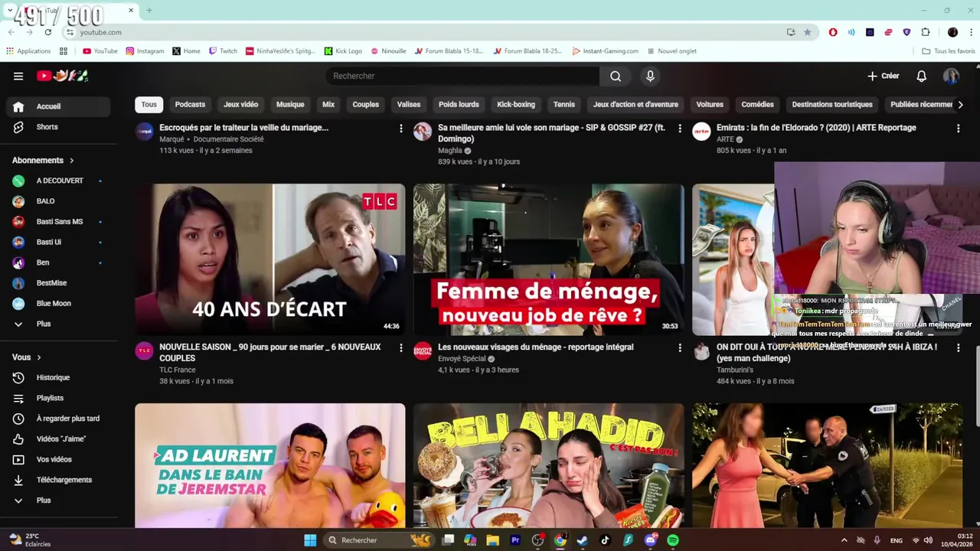Open the Envoyé Spécial channel avatar
This screenshot has height=551, width=980.
tap(423, 351)
